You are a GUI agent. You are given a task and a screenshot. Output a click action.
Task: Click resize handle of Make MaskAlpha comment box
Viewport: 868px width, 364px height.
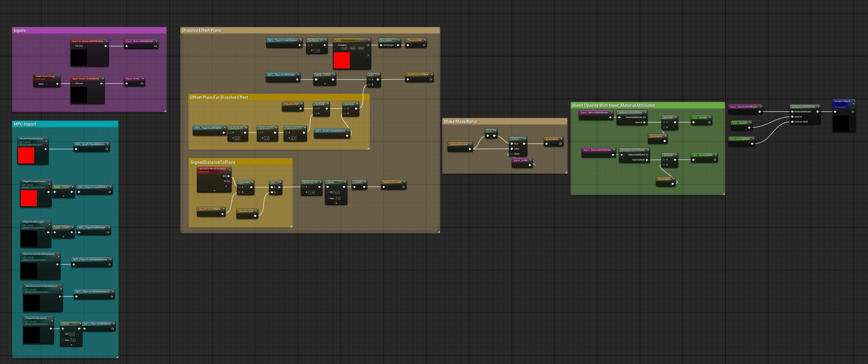(566, 173)
